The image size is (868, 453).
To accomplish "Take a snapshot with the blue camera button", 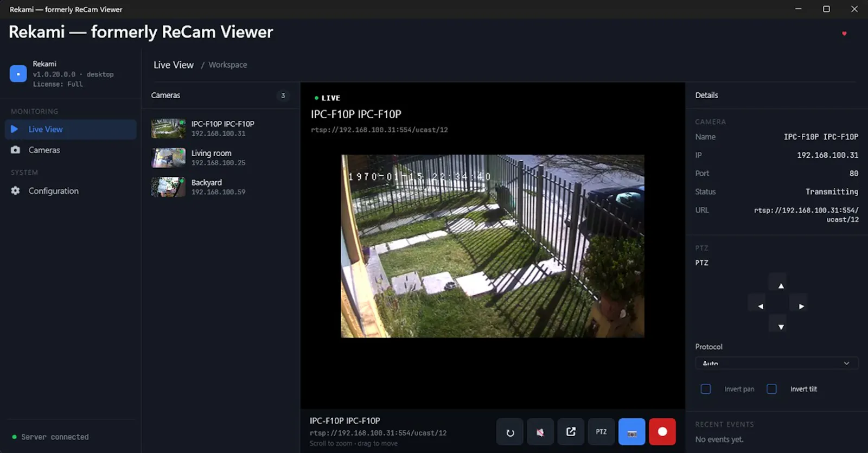I will [632, 432].
